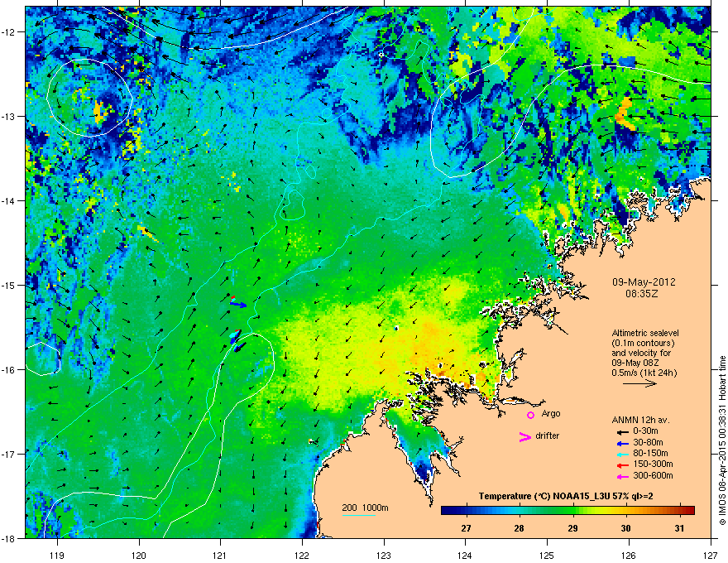Screen dimensions: 728x563
Task: Click the 200 1000m bathymetry label
Action: point(365,508)
